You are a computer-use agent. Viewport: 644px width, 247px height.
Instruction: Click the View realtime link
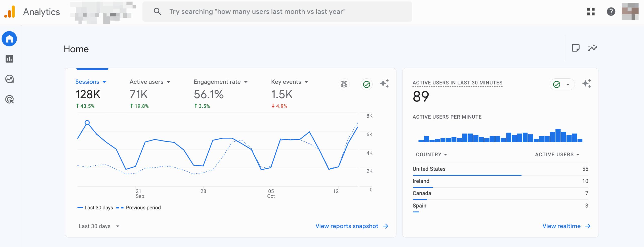pos(566,226)
